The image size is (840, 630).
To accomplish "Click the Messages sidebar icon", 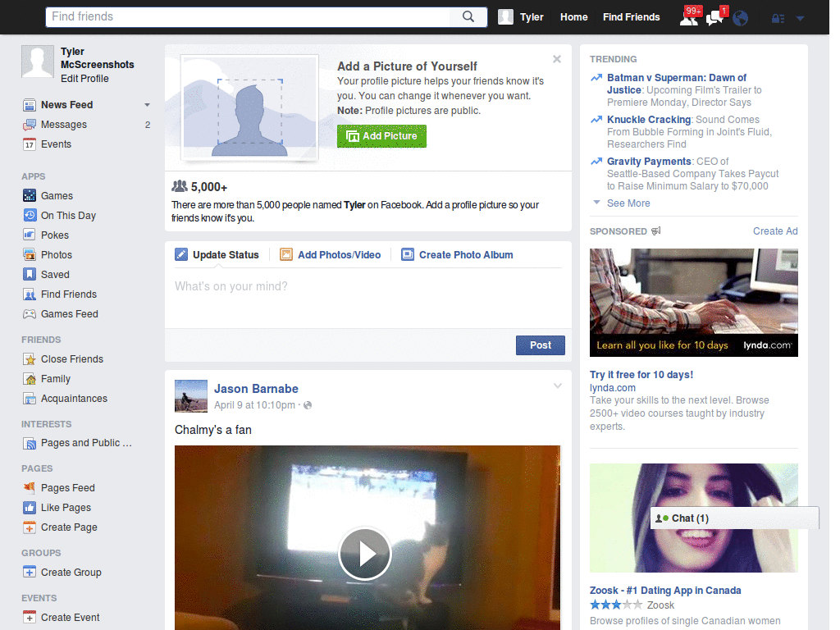I will pos(30,125).
